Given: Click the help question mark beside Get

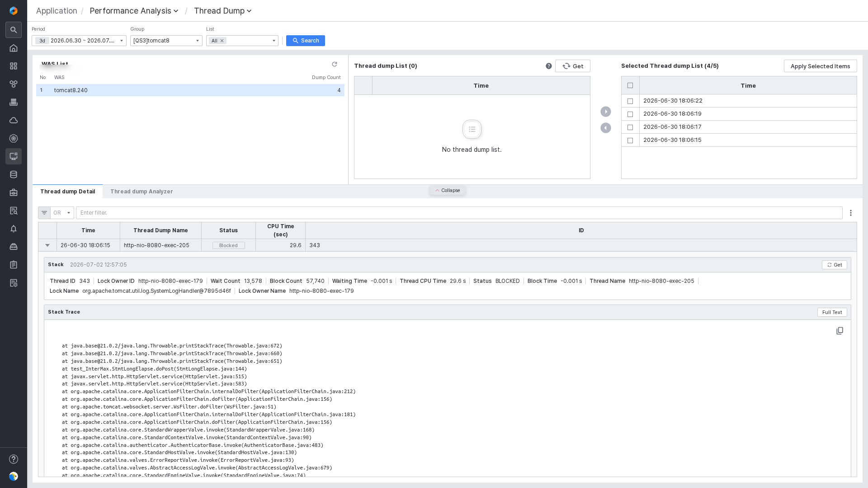Looking at the screenshot, I should [549, 66].
